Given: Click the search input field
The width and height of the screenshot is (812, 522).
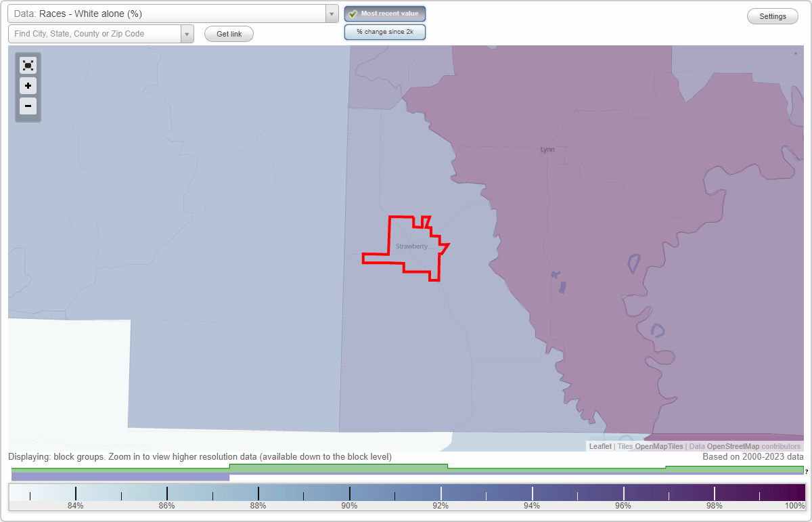Looking at the screenshot, I should 95,33.
